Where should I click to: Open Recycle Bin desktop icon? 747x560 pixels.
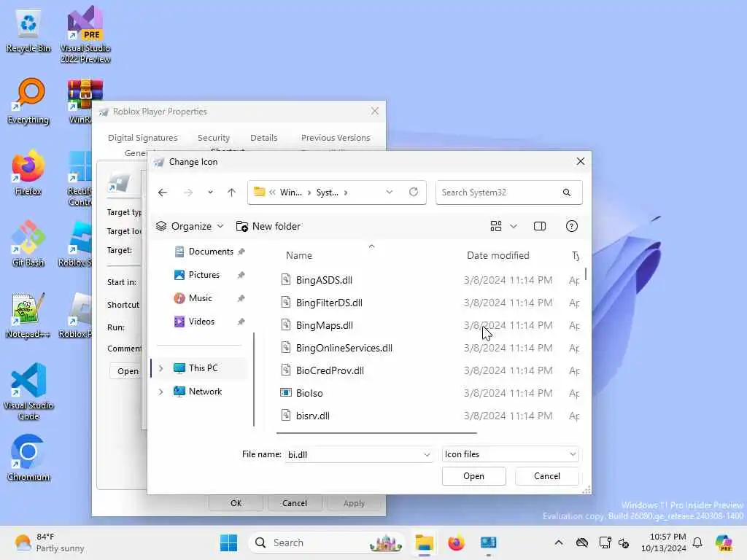point(28,31)
